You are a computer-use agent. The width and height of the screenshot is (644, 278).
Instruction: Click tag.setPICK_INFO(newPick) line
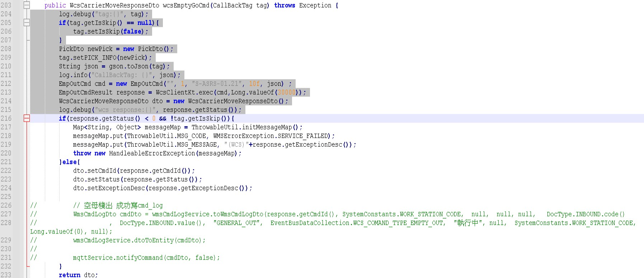[x=105, y=58]
